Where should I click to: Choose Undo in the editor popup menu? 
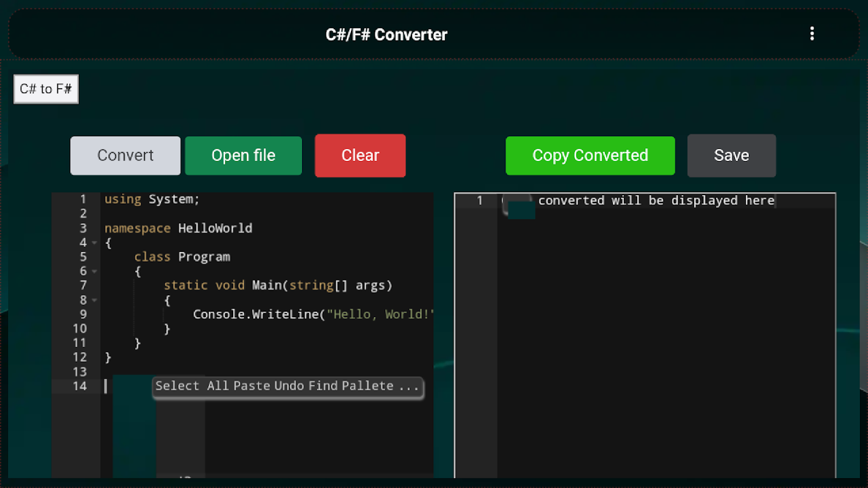click(289, 386)
